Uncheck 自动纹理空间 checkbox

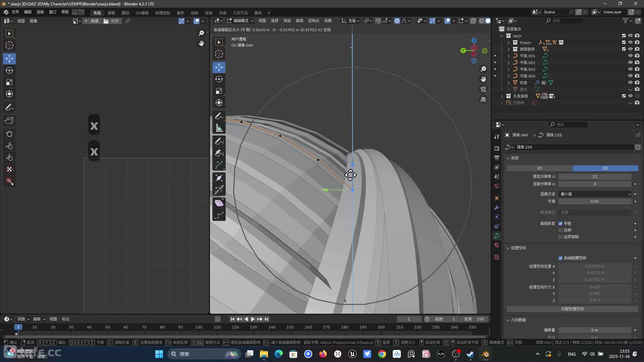tap(560, 258)
